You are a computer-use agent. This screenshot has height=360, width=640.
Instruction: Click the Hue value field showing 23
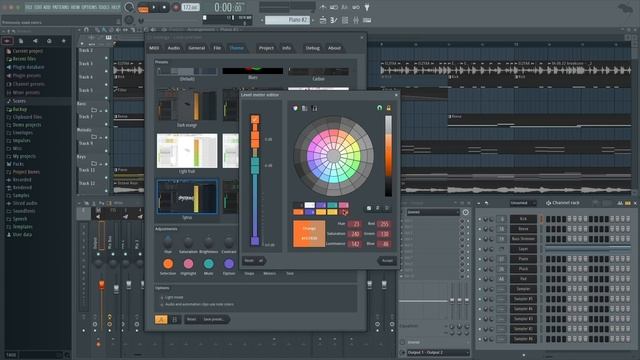point(356,224)
